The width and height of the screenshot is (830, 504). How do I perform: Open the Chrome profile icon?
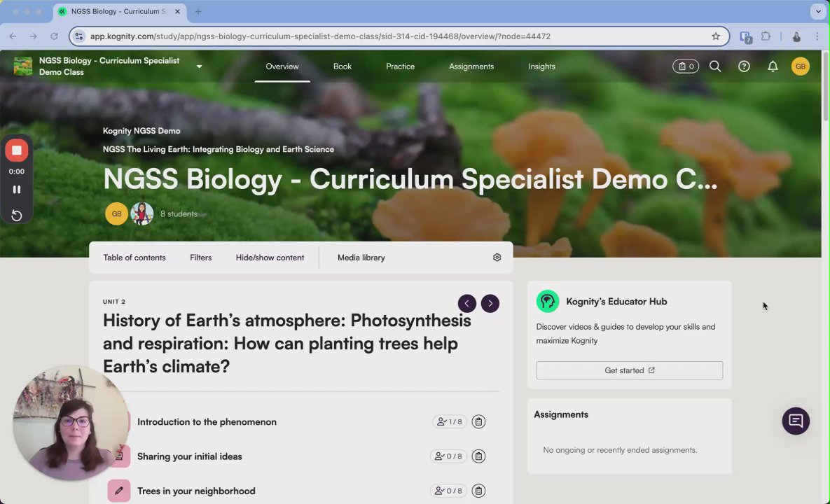pyautogui.click(x=796, y=36)
